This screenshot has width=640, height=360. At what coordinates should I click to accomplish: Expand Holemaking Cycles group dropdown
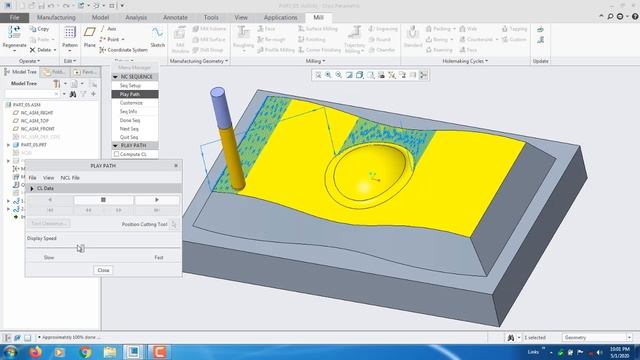point(465,61)
